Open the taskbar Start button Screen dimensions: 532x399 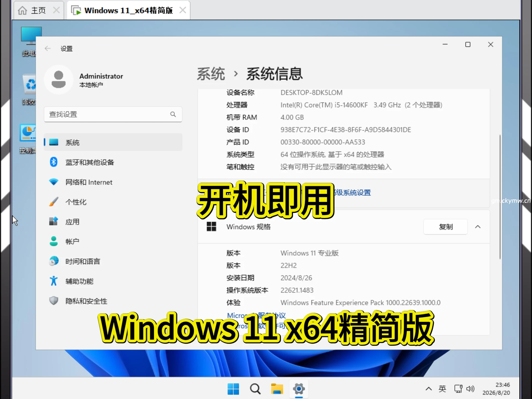coord(233,389)
